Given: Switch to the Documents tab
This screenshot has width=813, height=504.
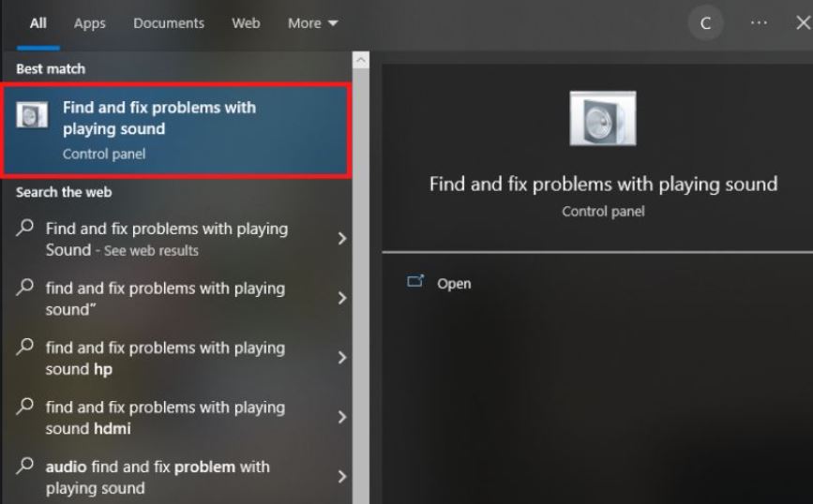Looking at the screenshot, I should (x=169, y=23).
